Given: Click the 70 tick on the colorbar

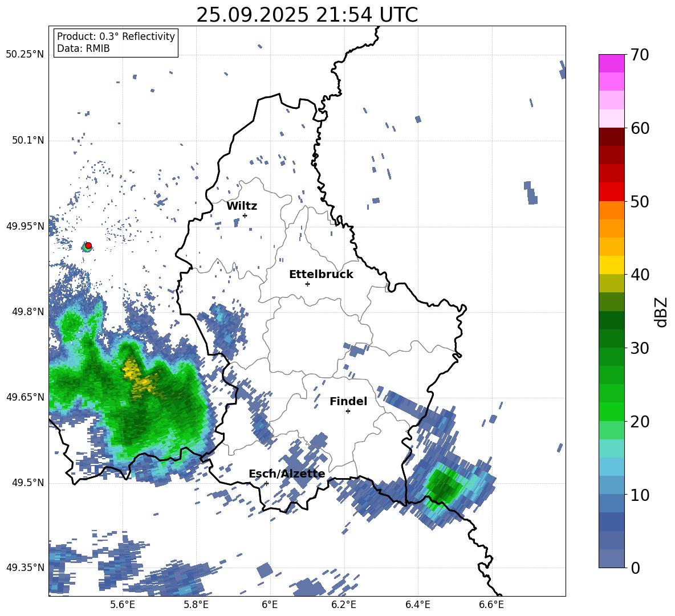Looking at the screenshot, I should pos(640,55).
